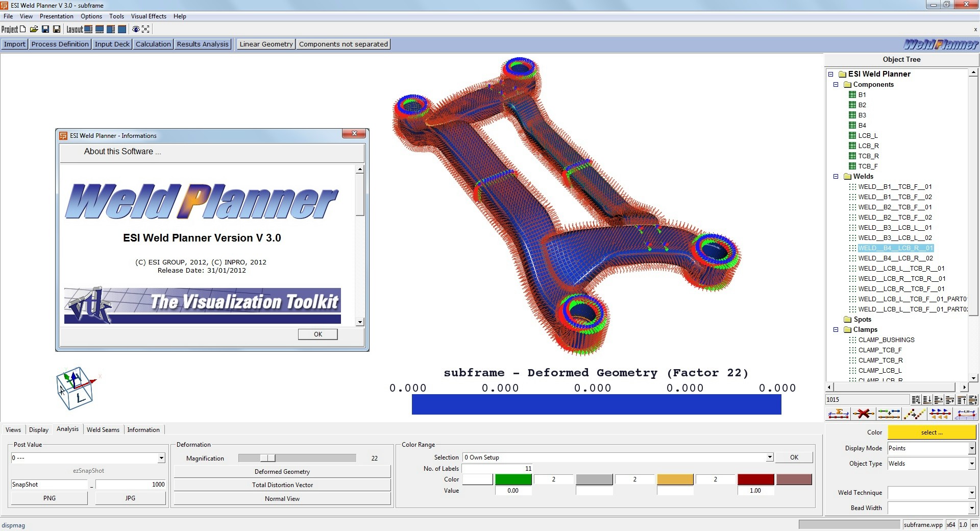The width and height of the screenshot is (980, 531).
Task: Open the Object Type dropdown showing Welds
Action: tap(971, 464)
